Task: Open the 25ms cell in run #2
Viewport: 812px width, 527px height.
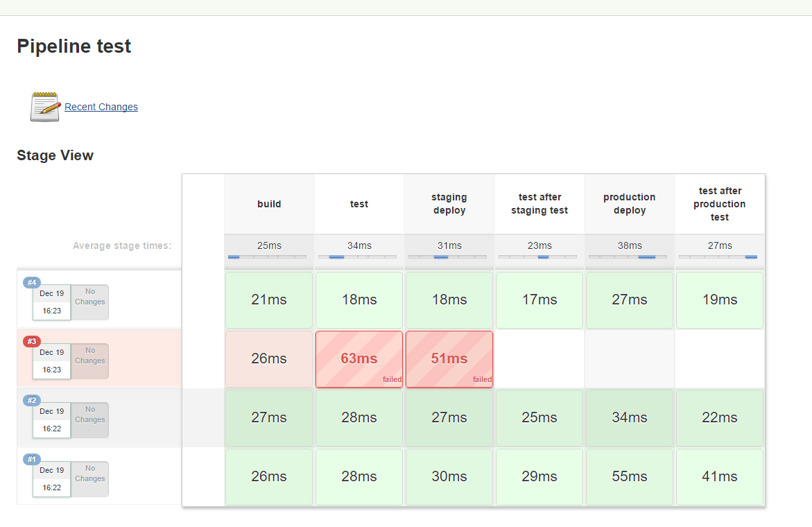Action: [x=539, y=418]
